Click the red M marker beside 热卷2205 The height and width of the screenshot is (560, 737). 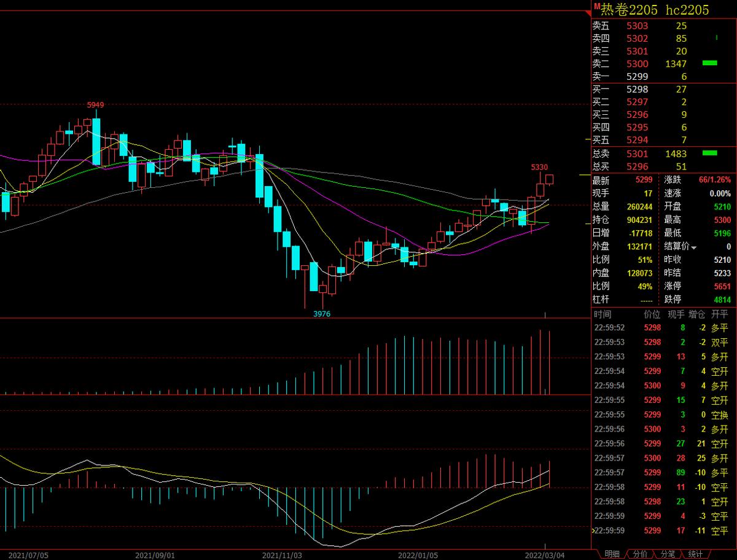596,6
